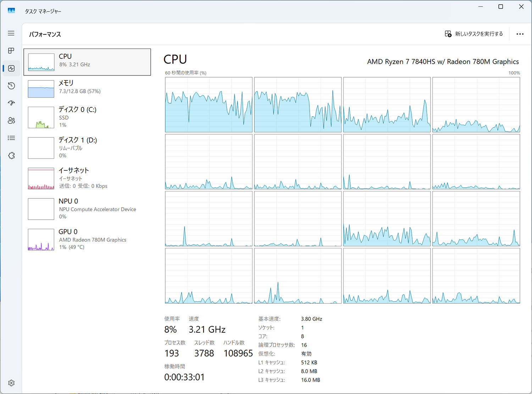Click the "稼働時間" label
The image size is (532, 394).
174,366
